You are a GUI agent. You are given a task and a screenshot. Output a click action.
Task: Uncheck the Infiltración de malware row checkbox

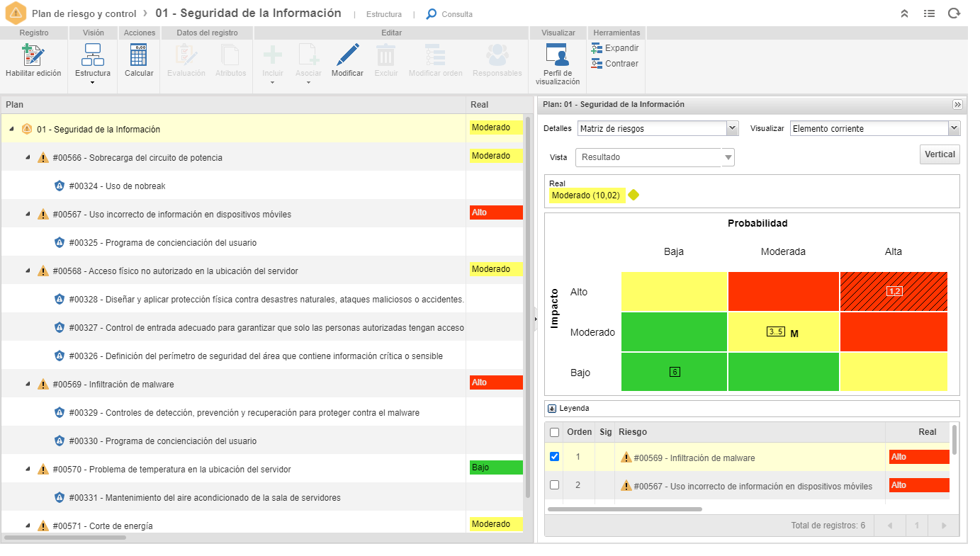click(x=555, y=457)
